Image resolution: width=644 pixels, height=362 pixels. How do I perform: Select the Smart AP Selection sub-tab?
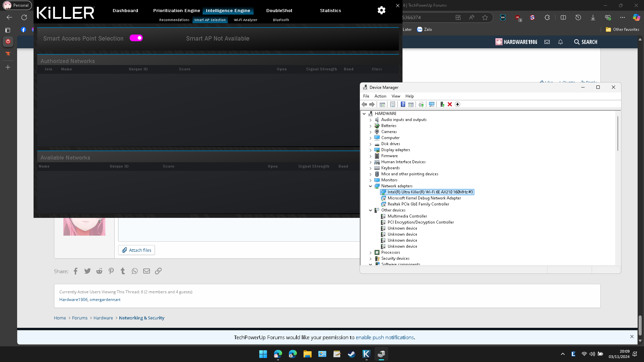[x=210, y=20]
